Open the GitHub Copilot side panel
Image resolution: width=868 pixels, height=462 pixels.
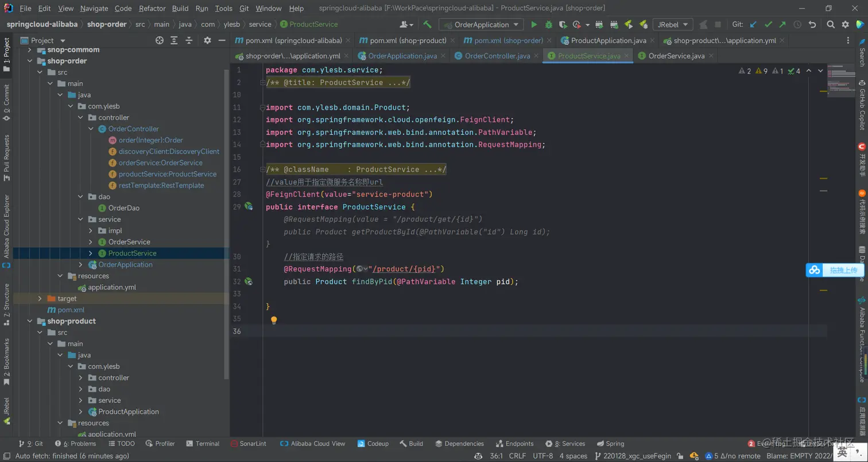point(862,105)
